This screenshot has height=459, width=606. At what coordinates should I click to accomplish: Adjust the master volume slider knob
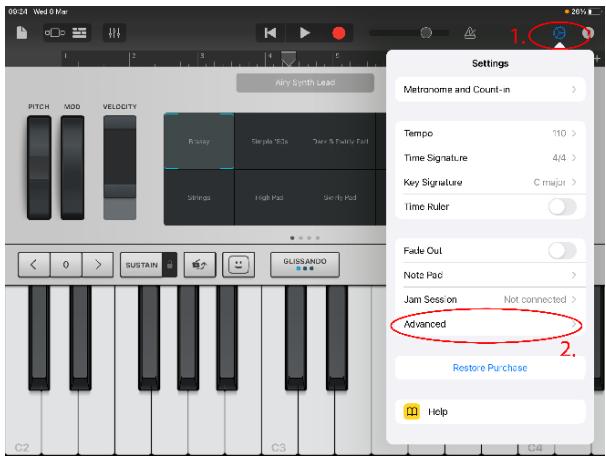click(426, 32)
